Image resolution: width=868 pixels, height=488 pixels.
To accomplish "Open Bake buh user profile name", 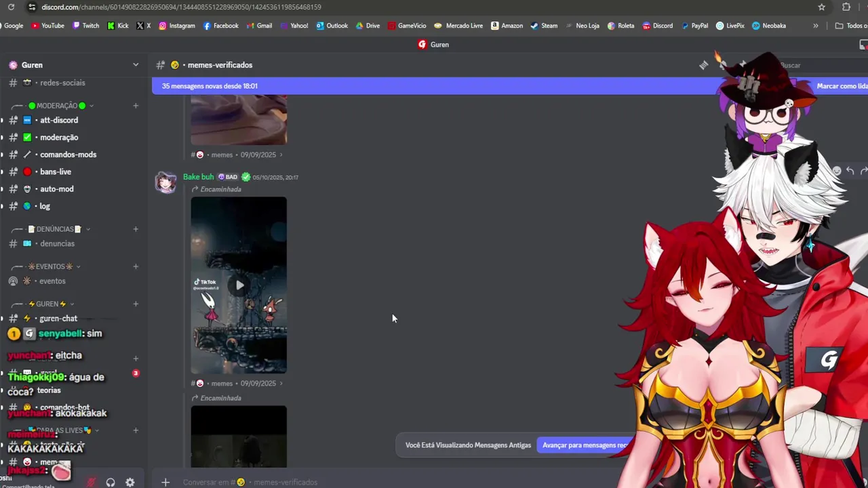I will [198, 177].
